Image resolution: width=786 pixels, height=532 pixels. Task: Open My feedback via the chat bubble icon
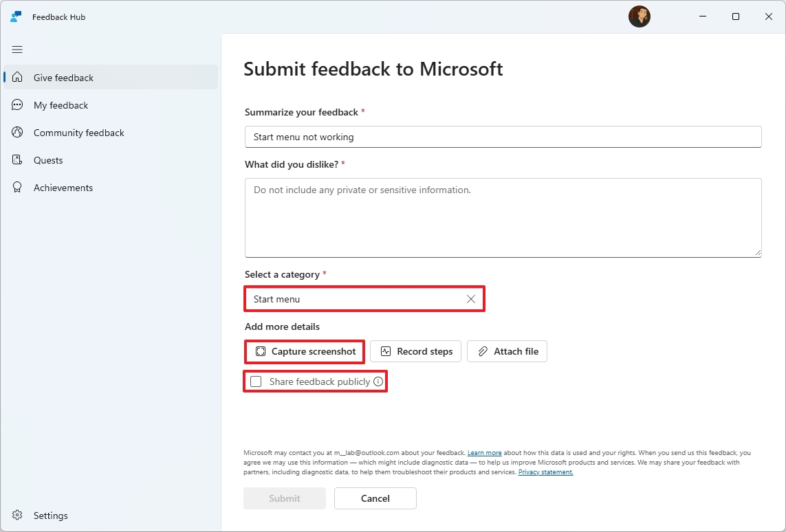pos(18,104)
